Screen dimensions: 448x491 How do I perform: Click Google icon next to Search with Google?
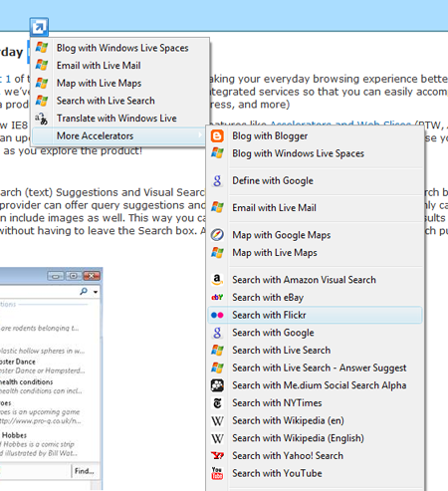217,333
